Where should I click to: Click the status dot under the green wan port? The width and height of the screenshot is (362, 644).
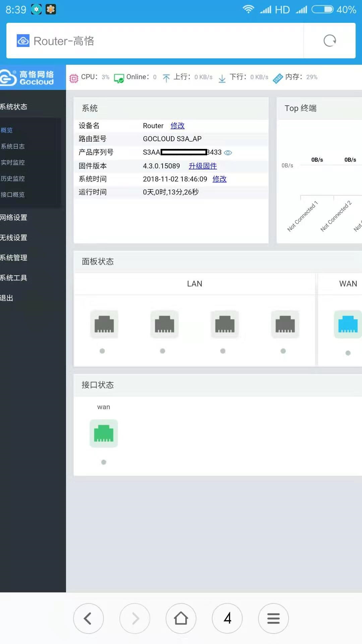(104, 462)
